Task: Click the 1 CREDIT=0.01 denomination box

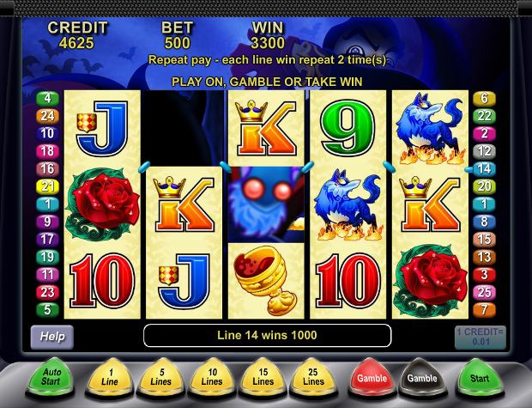Action: click(481, 337)
